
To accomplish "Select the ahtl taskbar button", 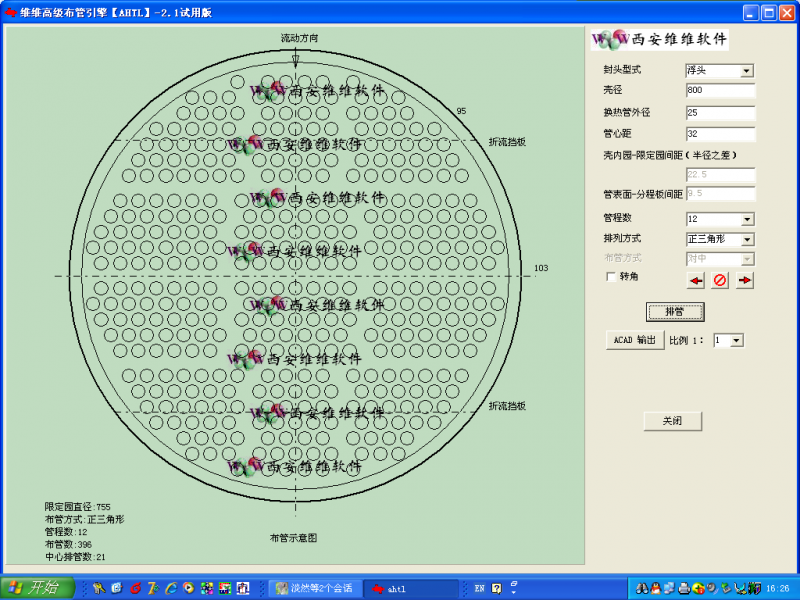I will [x=411, y=588].
